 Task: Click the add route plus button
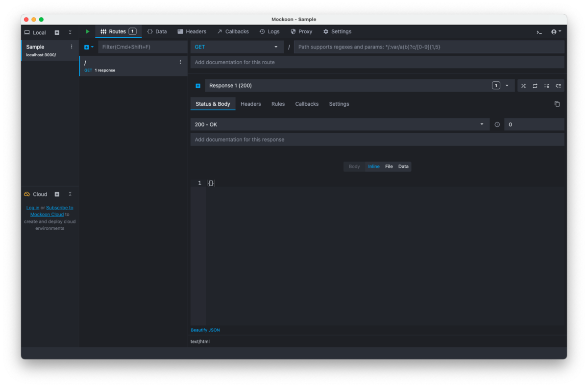[87, 47]
